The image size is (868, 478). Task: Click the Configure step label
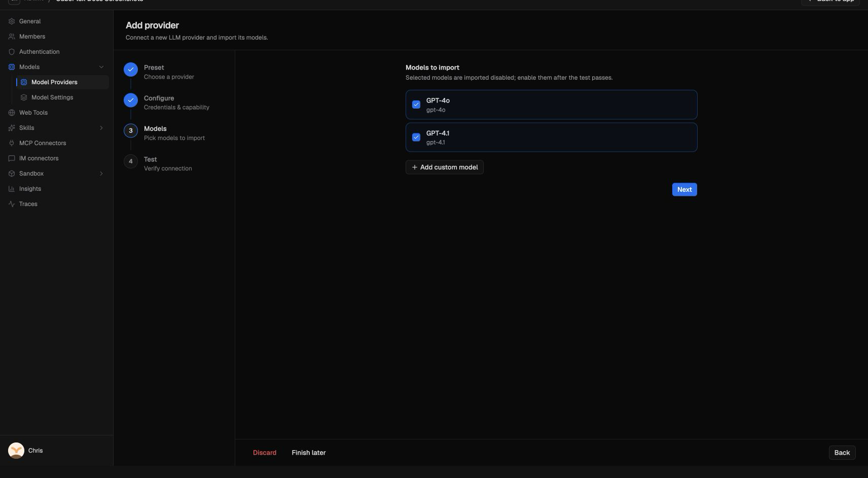[159, 98]
